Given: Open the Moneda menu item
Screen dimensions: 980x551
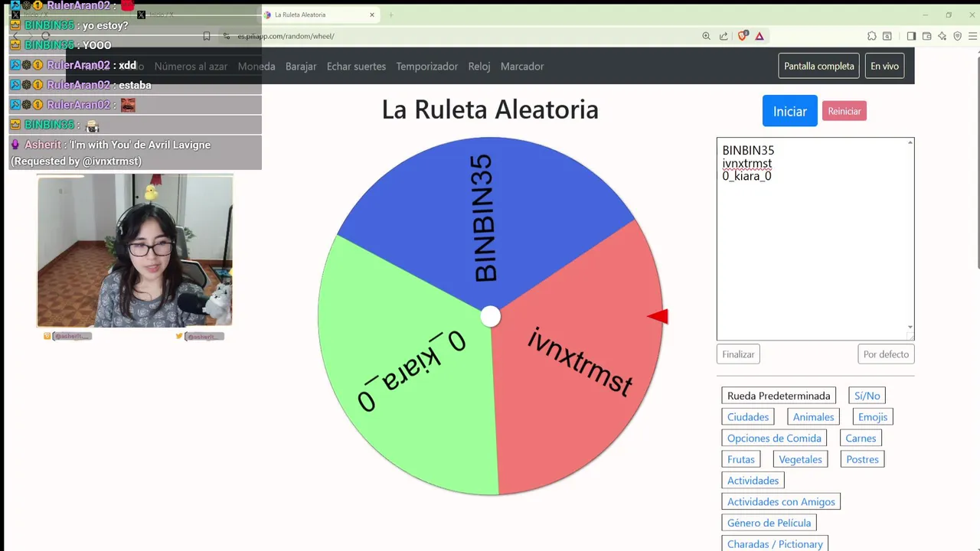Looking at the screenshot, I should point(256,67).
